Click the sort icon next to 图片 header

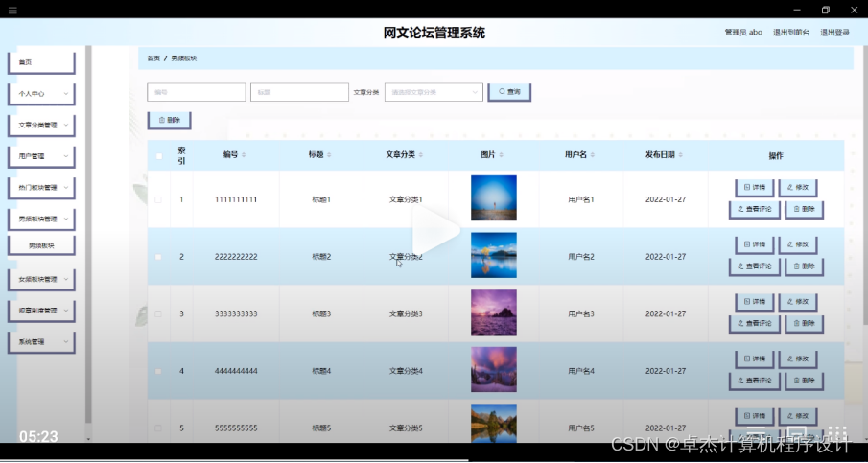pyautogui.click(x=501, y=155)
